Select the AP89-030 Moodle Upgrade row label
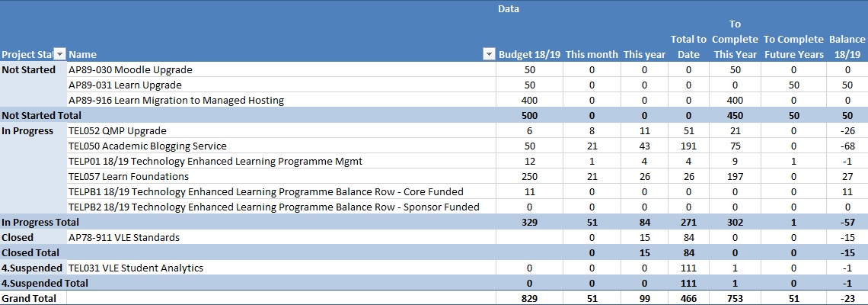This screenshot has height=305, width=868. pyautogui.click(x=130, y=69)
